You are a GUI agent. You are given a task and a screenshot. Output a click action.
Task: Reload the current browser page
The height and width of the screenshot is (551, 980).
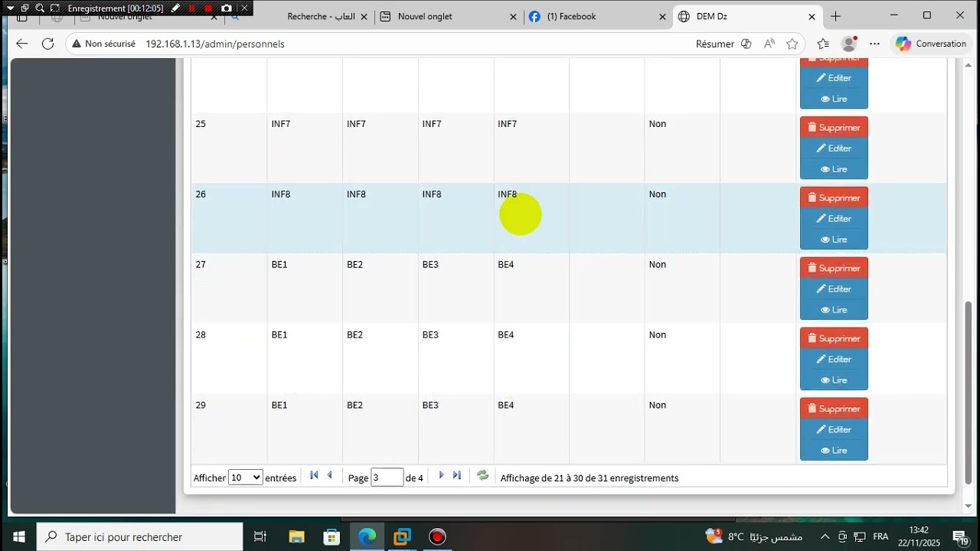[x=47, y=44]
